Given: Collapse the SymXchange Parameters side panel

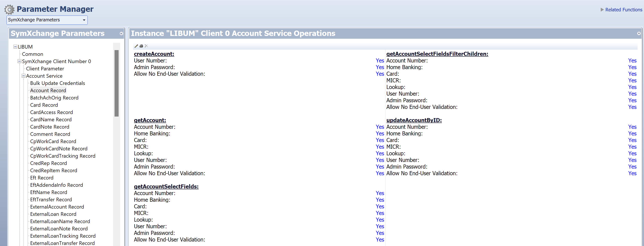Looking at the screenshot, I should point(121,33).
